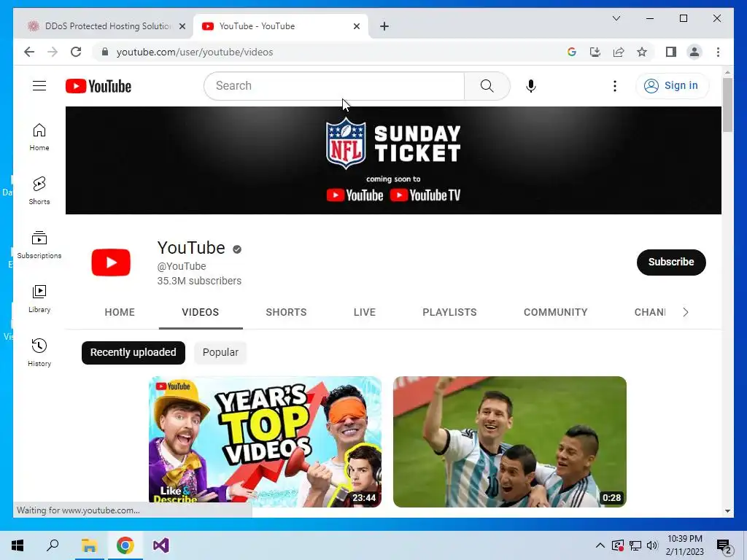Click the Google icon in address bar
The width and height of the screenshot is (747, 560).
point(572,52)
